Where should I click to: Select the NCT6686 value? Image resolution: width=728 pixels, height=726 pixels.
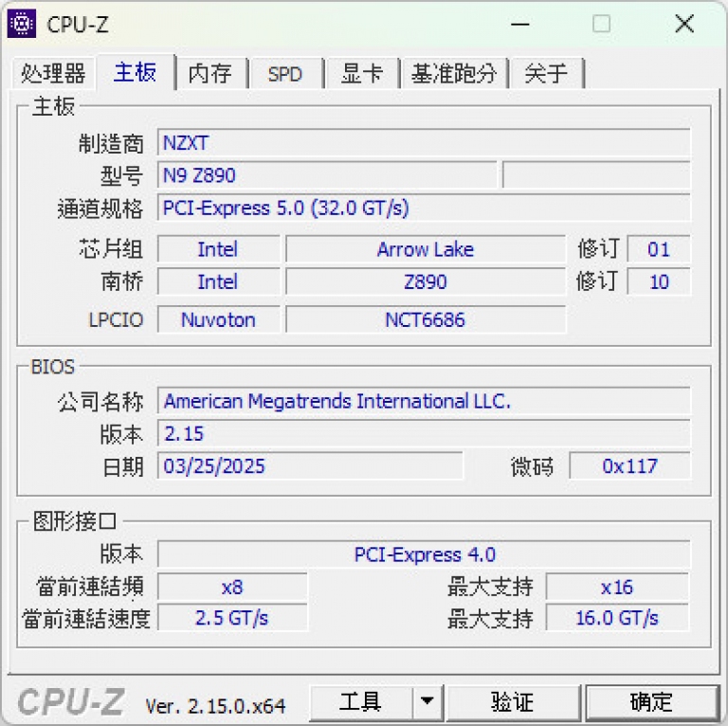[426, 319]
